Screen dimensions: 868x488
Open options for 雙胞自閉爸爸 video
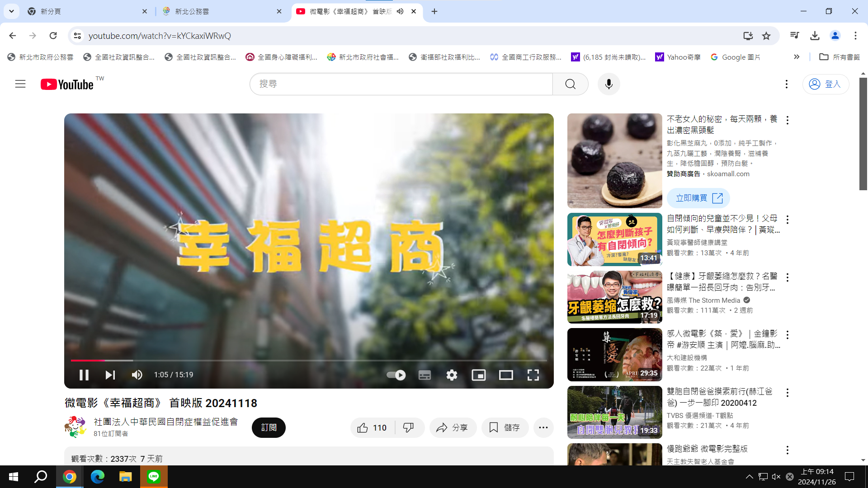pos(788,393)
